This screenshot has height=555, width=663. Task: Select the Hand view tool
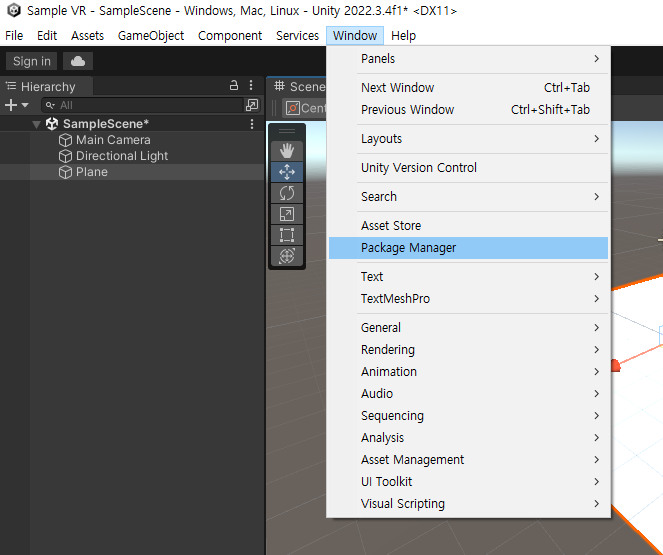tap(287, 150)
